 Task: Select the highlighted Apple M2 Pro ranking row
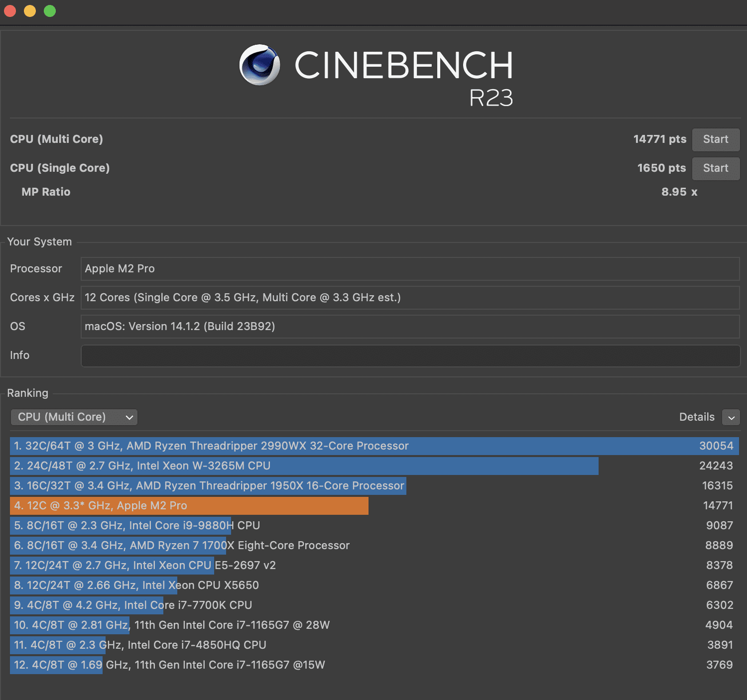(x=374, y=506)
